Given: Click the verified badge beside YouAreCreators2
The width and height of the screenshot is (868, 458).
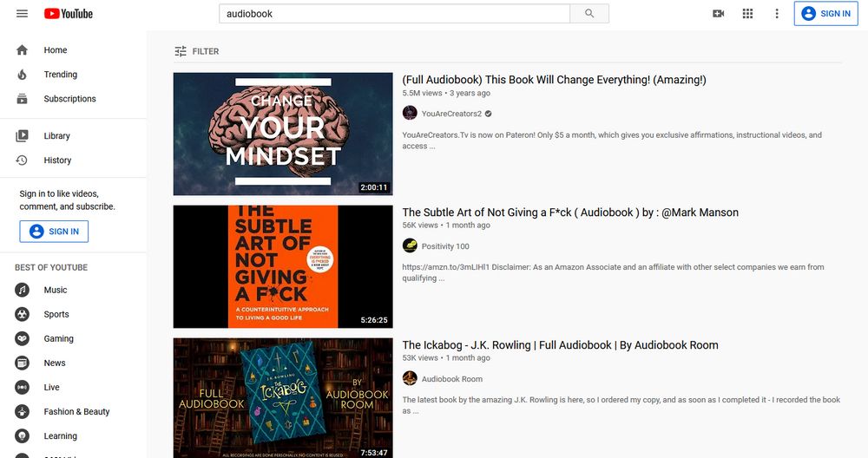Looking at the screenshot, I should coord(488,114).
